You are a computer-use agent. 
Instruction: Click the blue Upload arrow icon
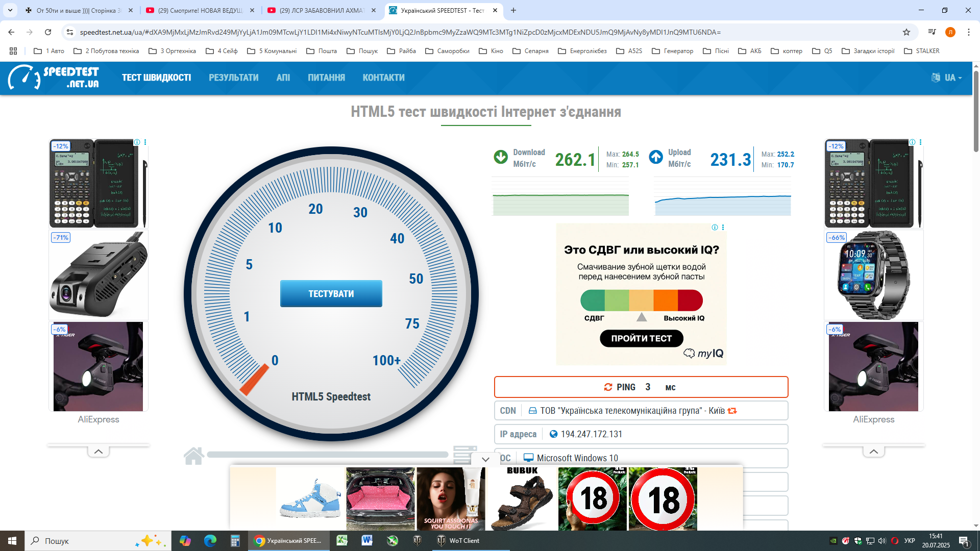tap(656, 157)
